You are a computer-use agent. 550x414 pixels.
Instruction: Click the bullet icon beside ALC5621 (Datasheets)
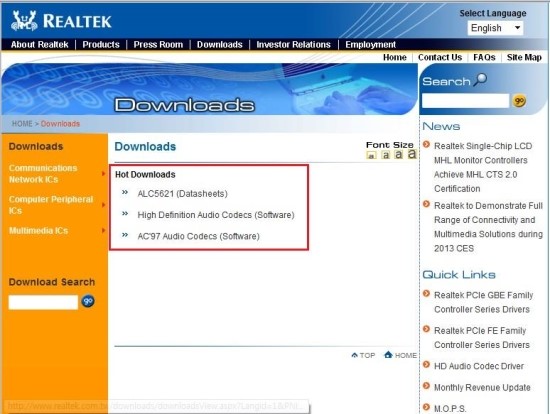click(x=125, y=192)
